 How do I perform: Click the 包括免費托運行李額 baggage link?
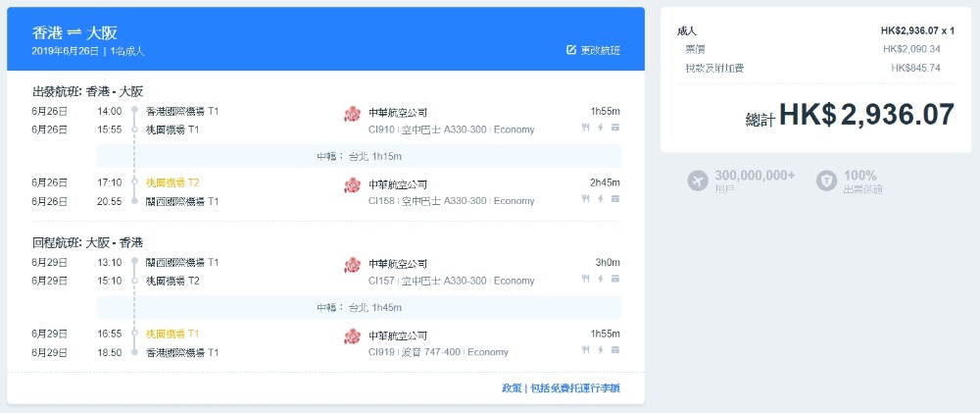[x=575, y=387]
